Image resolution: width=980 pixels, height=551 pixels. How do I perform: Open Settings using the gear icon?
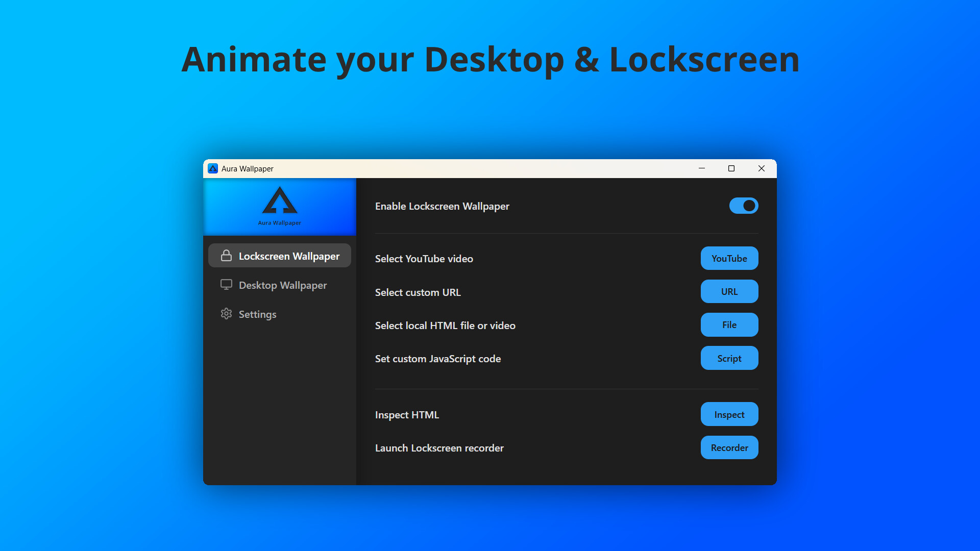226,314
